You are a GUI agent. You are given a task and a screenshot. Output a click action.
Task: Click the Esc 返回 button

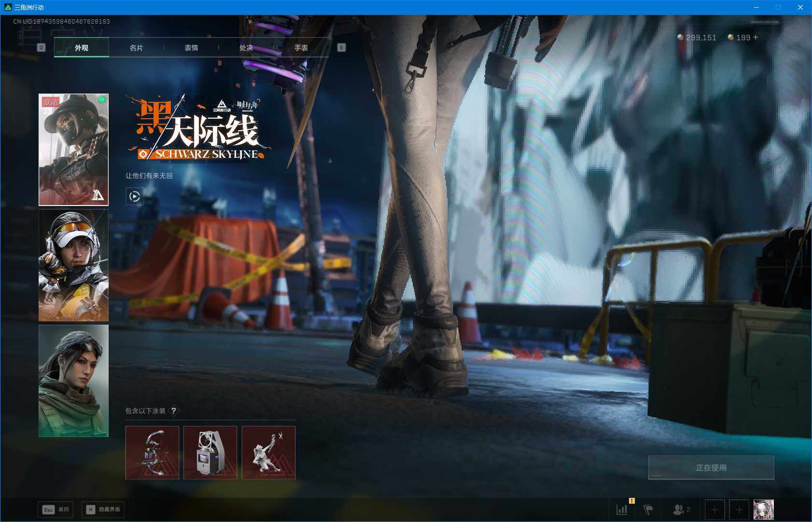pyautogui.click(x=56, y=509)
